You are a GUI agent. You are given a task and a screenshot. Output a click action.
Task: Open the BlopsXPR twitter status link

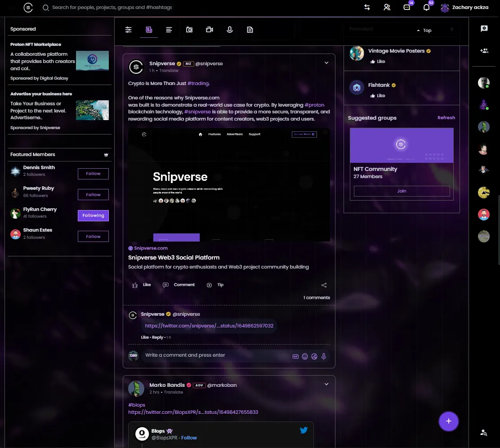[193, 412]
